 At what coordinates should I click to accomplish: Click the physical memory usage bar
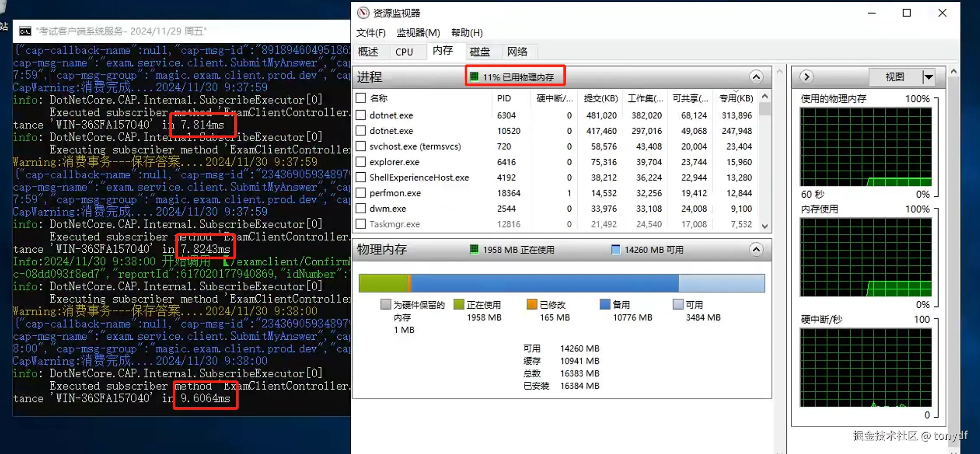pos(561,283)
